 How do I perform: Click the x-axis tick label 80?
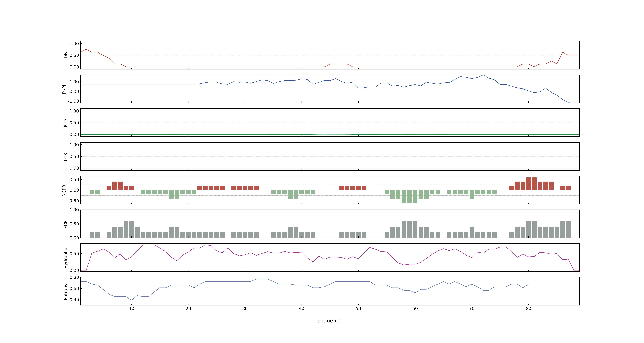(x=528, y=309)
